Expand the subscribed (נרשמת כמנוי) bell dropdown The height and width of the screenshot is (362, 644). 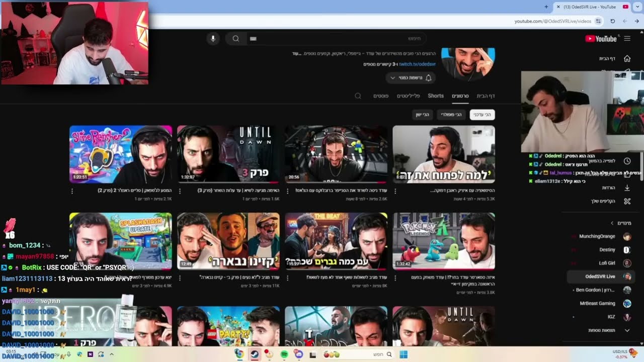[x=411, y=78]
